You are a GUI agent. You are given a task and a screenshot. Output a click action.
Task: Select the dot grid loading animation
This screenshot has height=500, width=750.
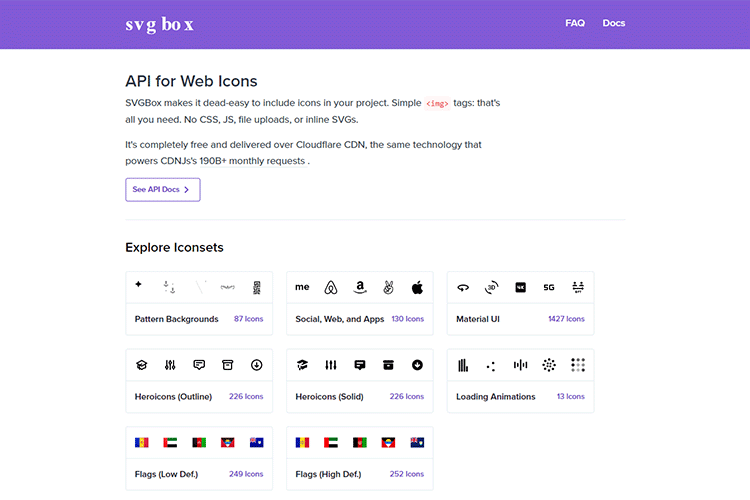point(578,365)
